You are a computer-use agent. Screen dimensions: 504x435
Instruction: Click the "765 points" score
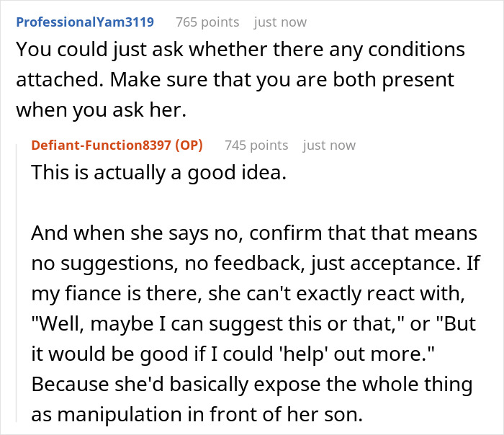point(207,22)
